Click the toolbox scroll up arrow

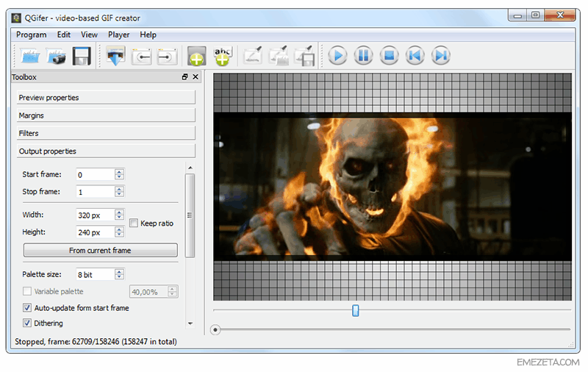click(x=190, y=168)
